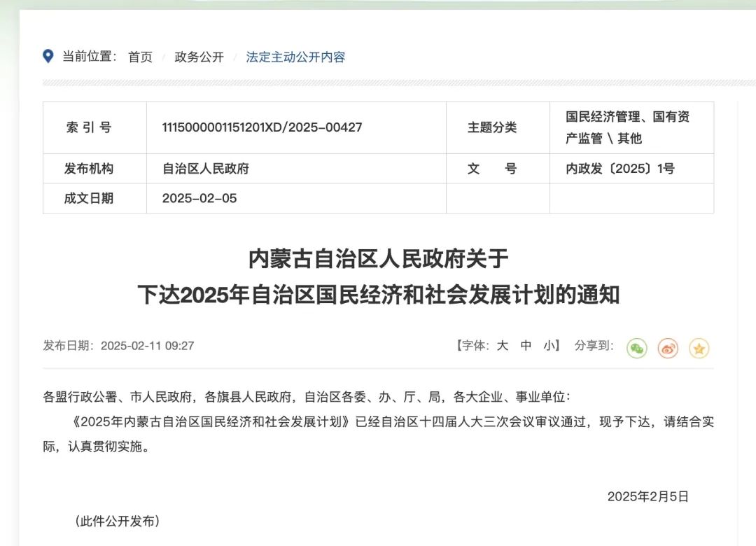Set font size to 小

(549, 345)
